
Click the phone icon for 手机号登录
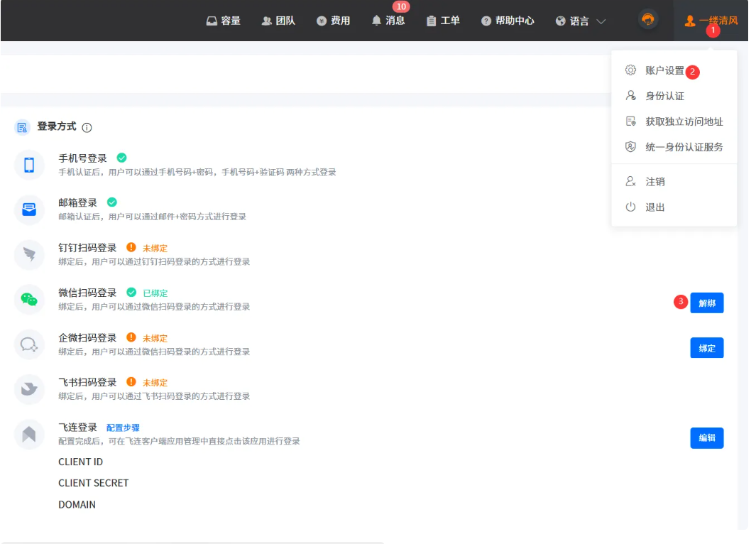pyautogui.click(x=29, y=165)
